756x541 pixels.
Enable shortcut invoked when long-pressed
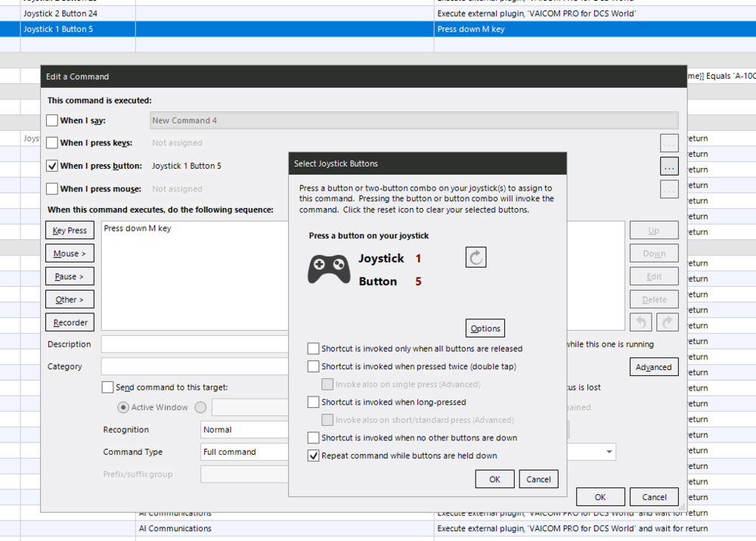(313, 402)
